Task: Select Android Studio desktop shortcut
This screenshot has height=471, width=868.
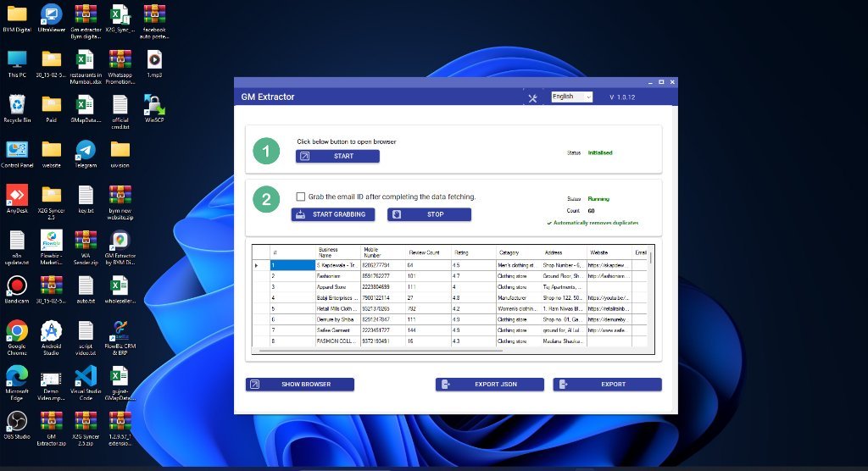Action: [x=52, y=338]
